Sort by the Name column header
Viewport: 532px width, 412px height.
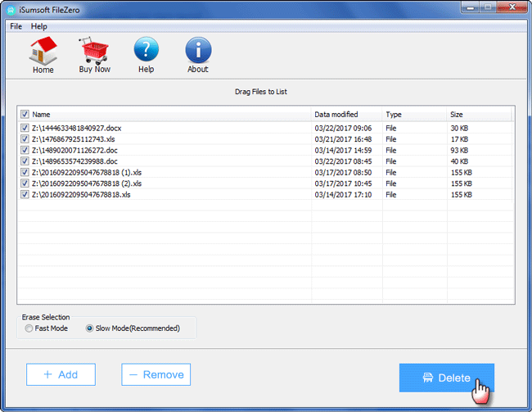coord(41,115)
